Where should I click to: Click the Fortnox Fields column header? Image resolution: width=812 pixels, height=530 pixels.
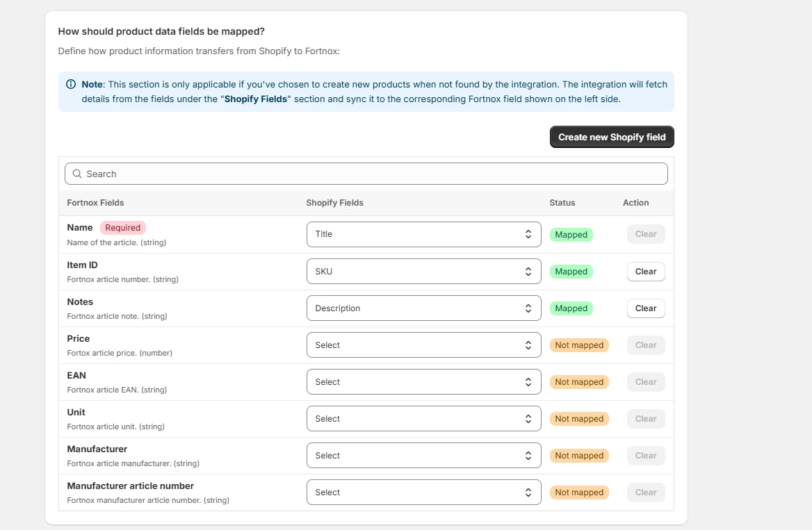coord(95,203)
